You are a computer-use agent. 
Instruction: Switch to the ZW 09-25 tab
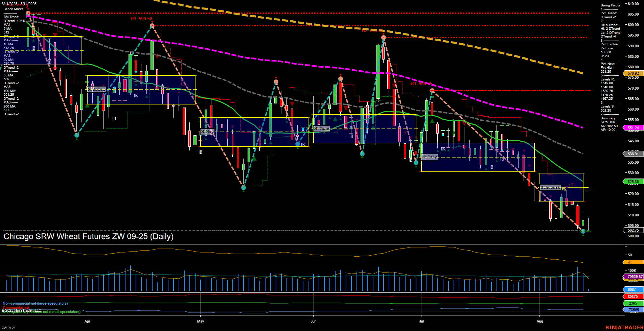[8, 327]
